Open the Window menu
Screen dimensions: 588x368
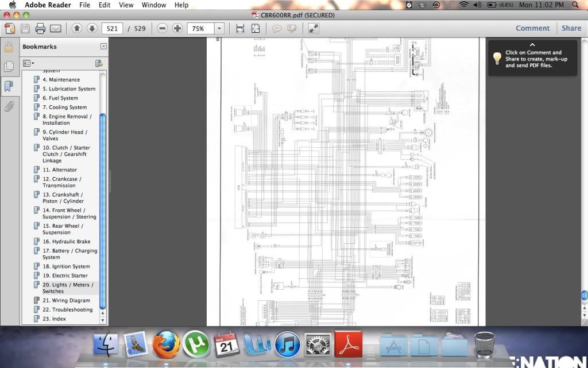[154, 5]
